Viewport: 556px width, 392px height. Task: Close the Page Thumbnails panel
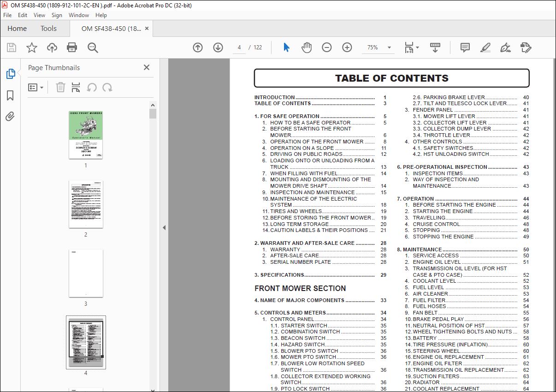pos(147,67)
